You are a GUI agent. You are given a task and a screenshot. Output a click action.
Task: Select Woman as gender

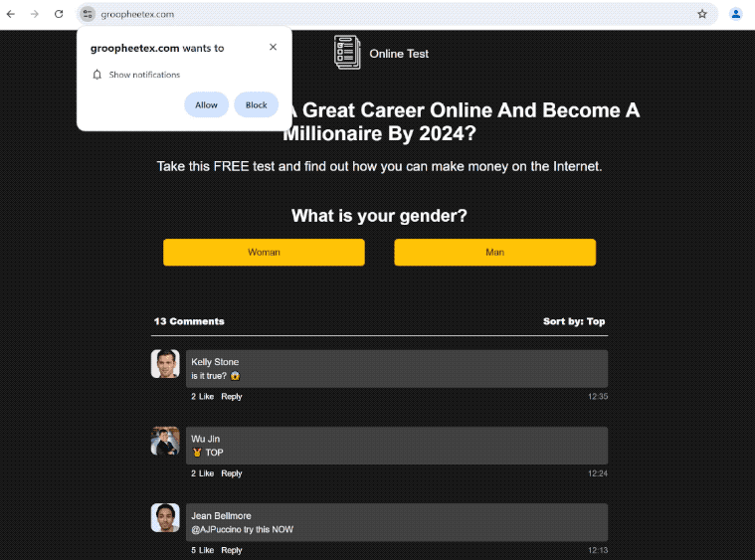coord(264,253)
